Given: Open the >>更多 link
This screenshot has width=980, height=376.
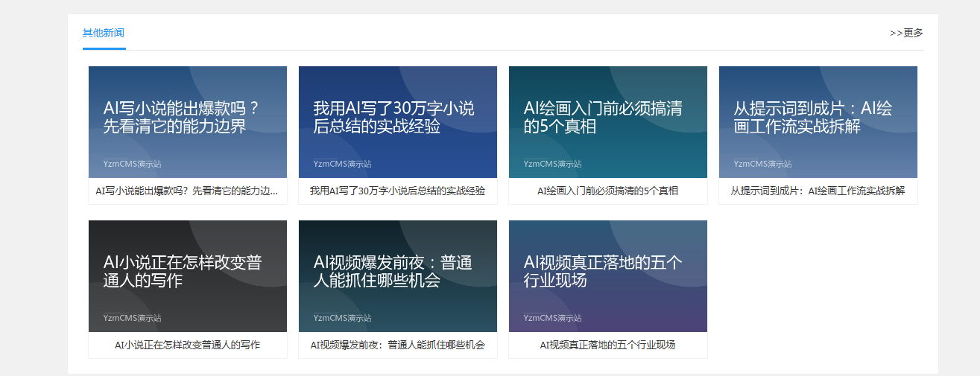Looking at the screenshot, I should [x=906, y=33].
